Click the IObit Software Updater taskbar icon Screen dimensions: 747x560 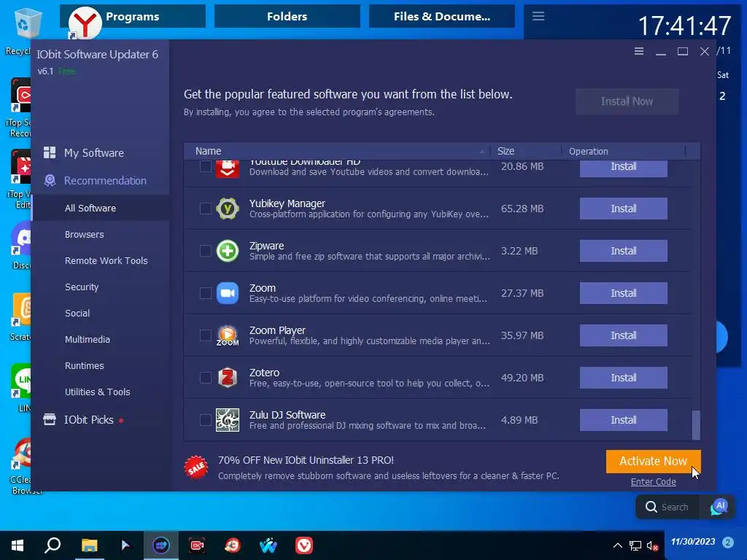[161, 545]
